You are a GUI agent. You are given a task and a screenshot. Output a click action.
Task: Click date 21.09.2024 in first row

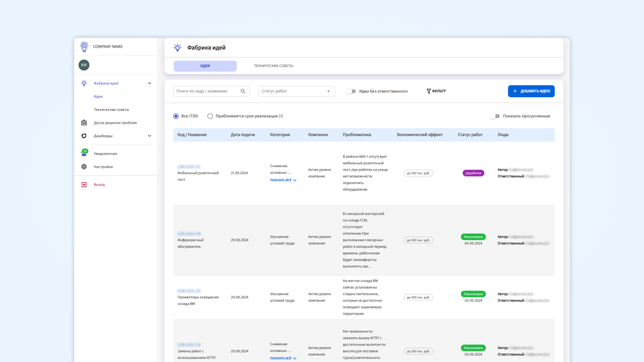point(239,173)
